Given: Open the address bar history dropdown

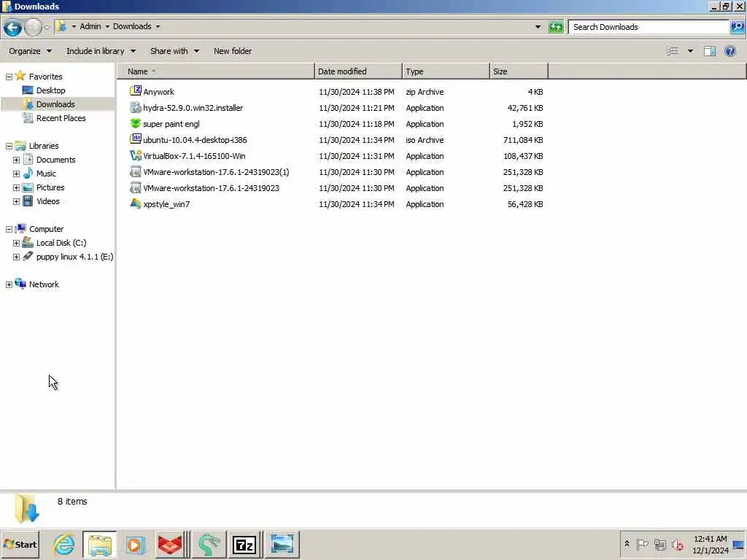Looking at the screenshot, I should [538, 27].
